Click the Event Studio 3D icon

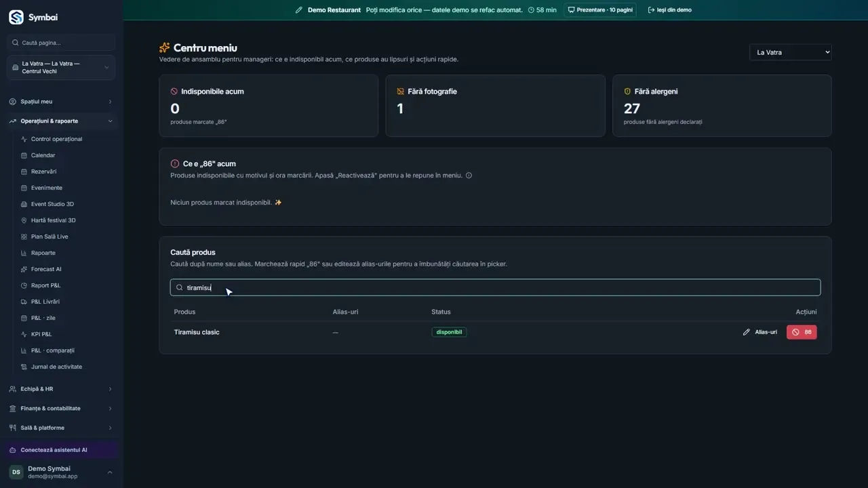(24, 204)
